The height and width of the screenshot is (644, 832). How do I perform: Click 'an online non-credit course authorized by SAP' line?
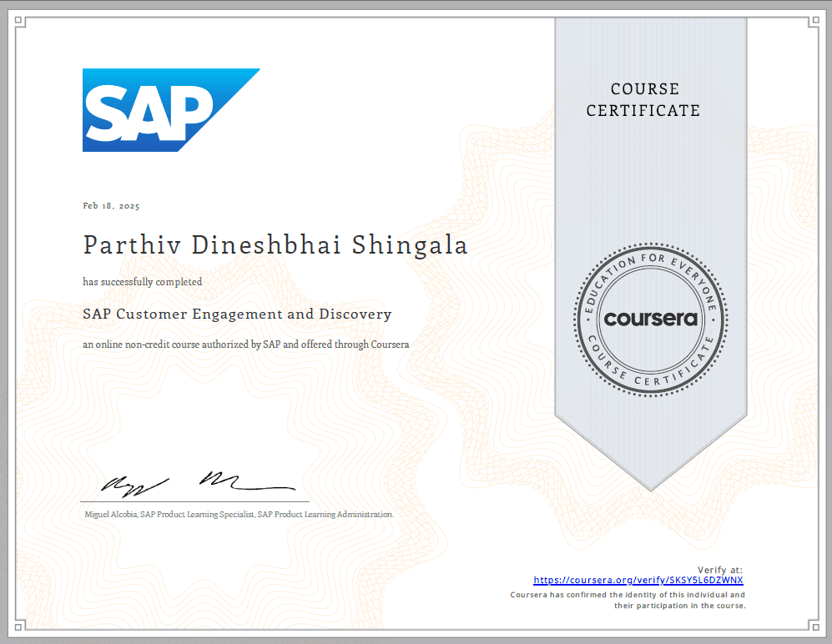point(245,345)
